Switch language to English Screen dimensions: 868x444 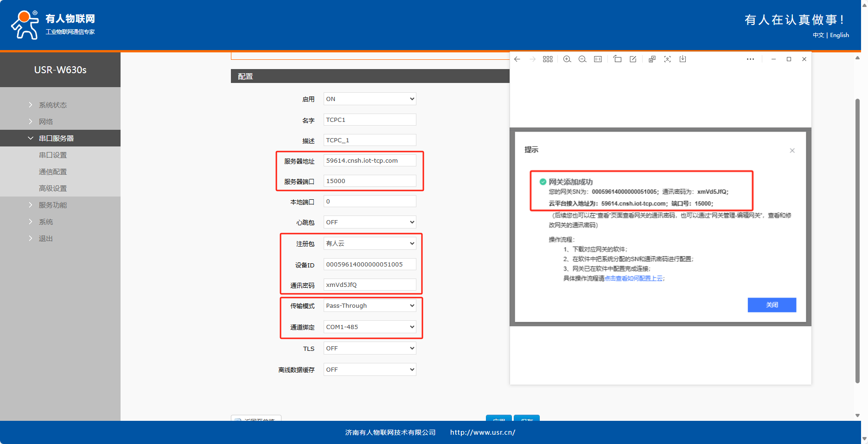[839, 35]
